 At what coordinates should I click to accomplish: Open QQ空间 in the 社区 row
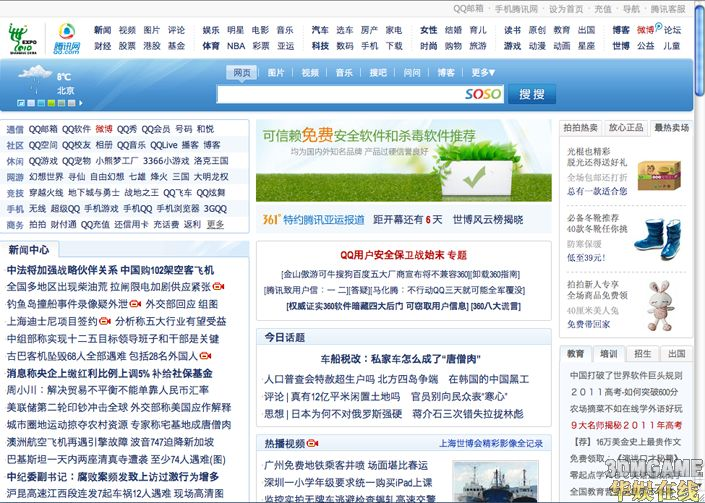coord(43,145)
